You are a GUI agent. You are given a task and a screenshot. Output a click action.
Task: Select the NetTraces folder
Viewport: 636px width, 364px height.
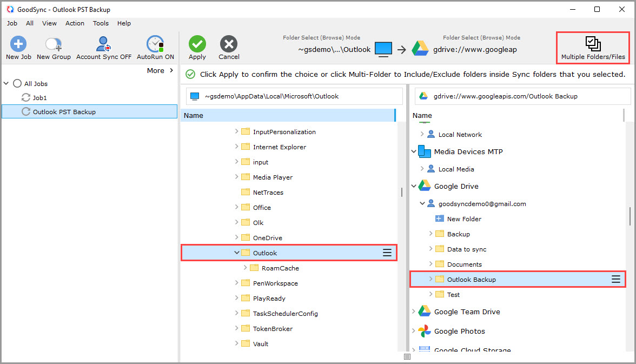click(268, 193)
